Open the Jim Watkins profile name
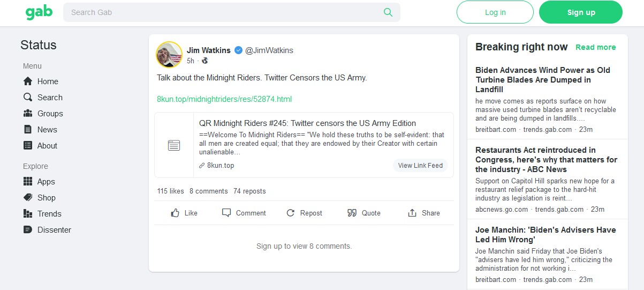The width and height of the screenshot is (644, 290). [209, 50]
